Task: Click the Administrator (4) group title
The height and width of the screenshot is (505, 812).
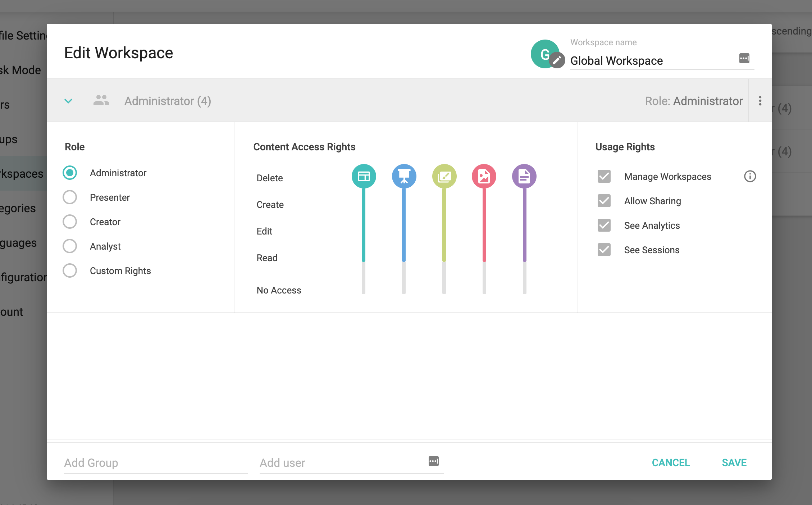Action: pos(168,101)
